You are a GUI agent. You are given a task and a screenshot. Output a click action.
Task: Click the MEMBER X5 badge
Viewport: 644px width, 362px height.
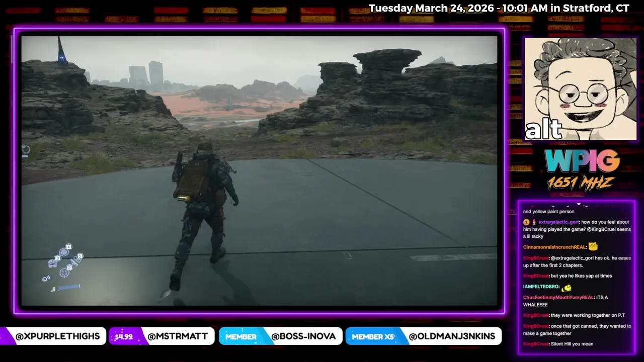373,336
